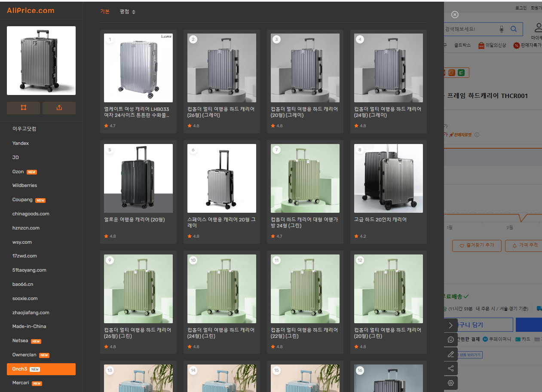Screen dimensions: 542x392
Task: Expand the side toolbar arrow chevron
Action: click(450, 325)
